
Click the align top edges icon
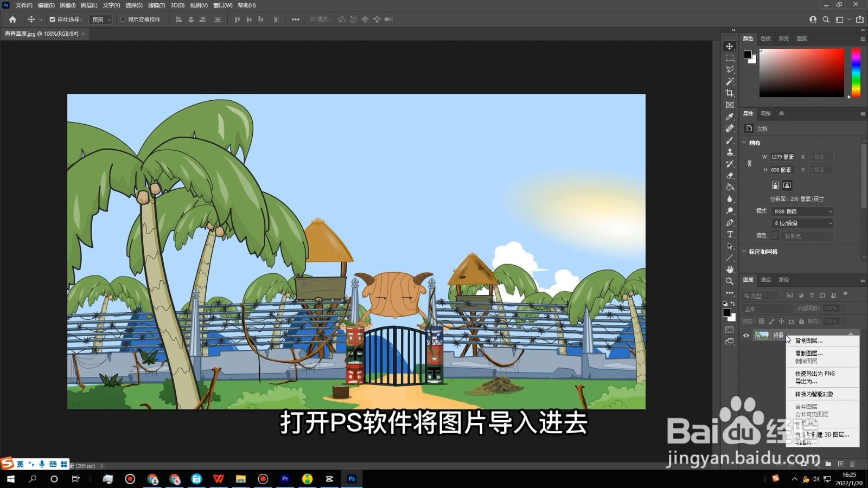(x=237, y=20)
